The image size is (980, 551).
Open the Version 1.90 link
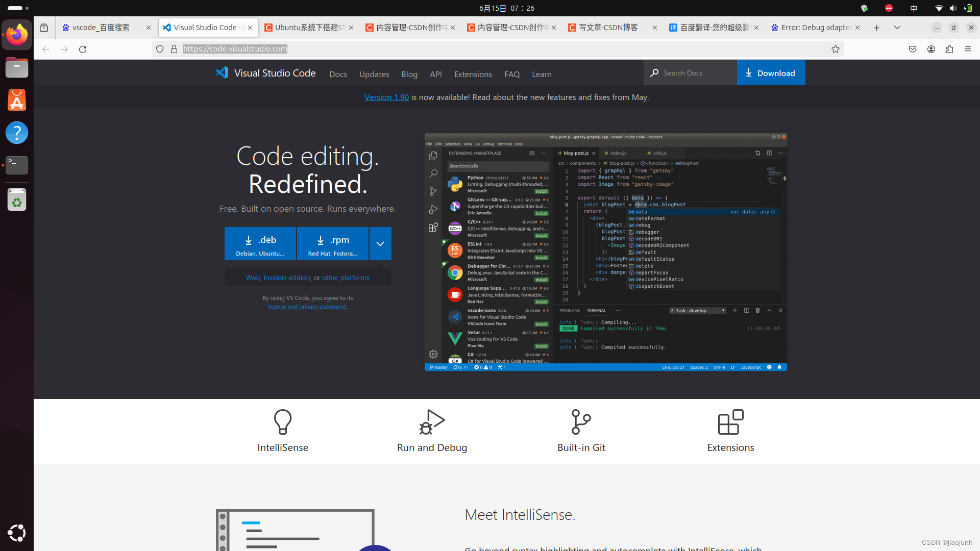click(x=386, y=97)
